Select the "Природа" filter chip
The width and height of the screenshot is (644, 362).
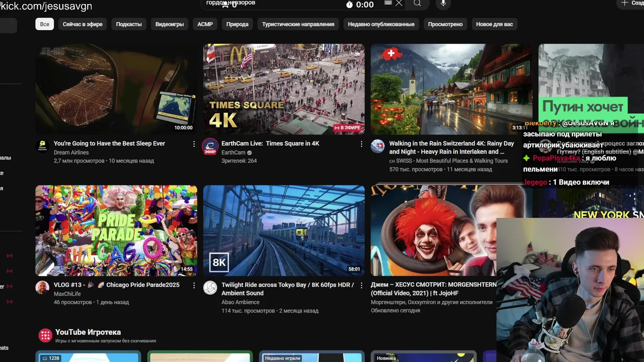(237, 24)
